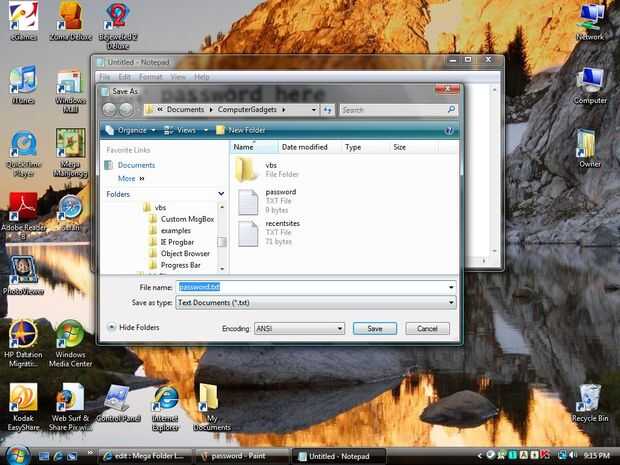Select the vbs file folder in list
The width and height of the screenshot is (620, 465).
(267, 170)
